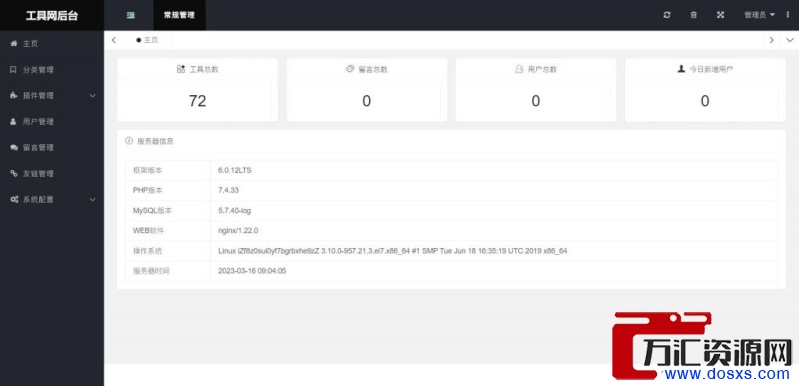Open the tab options down chevron
This screenshot has width=799, height=386.
(x=790, y=40)
